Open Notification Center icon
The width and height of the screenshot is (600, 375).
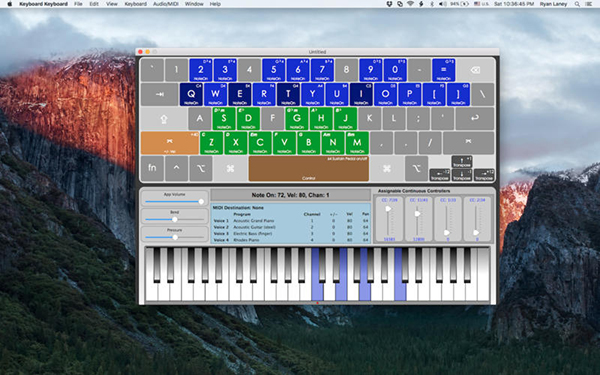click(589, 4)
